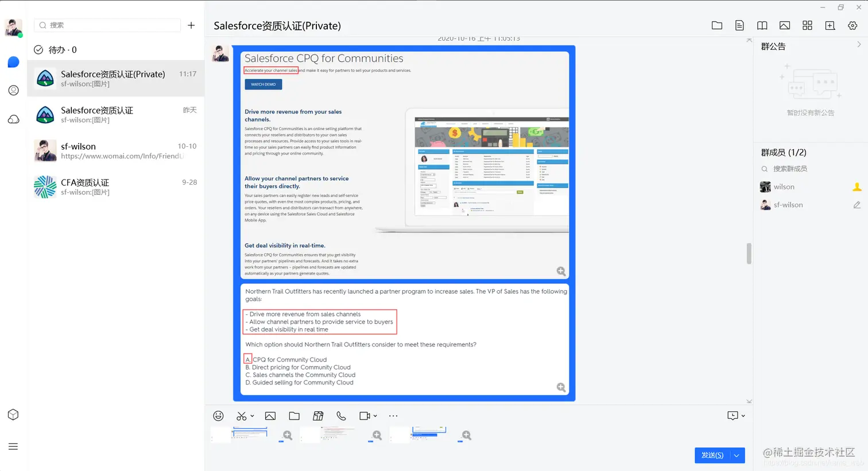Zoom the third thumbnail in input box
Screen dimensions: 868x471
[x=467, y=435]
